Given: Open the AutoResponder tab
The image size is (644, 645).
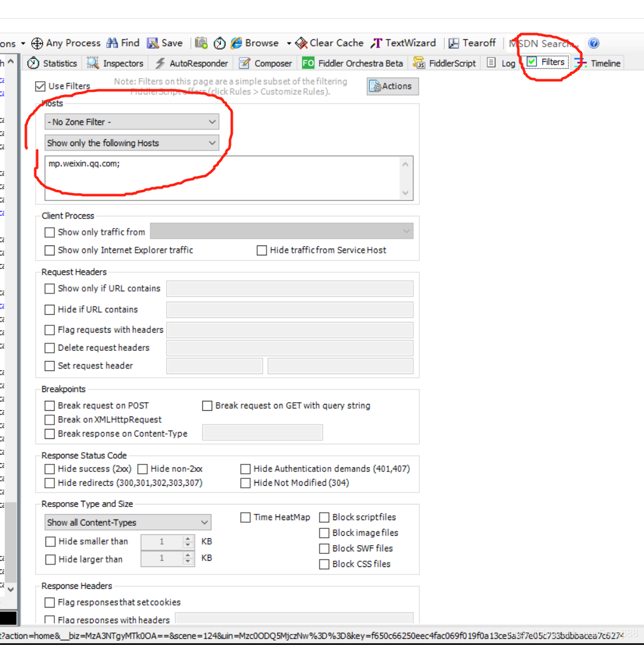Looking at the screenshot, I should tap(192, 63).
